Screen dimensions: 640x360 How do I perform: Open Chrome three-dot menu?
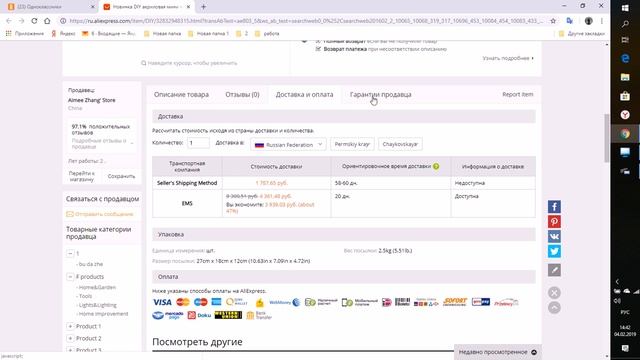pos(602,21)
